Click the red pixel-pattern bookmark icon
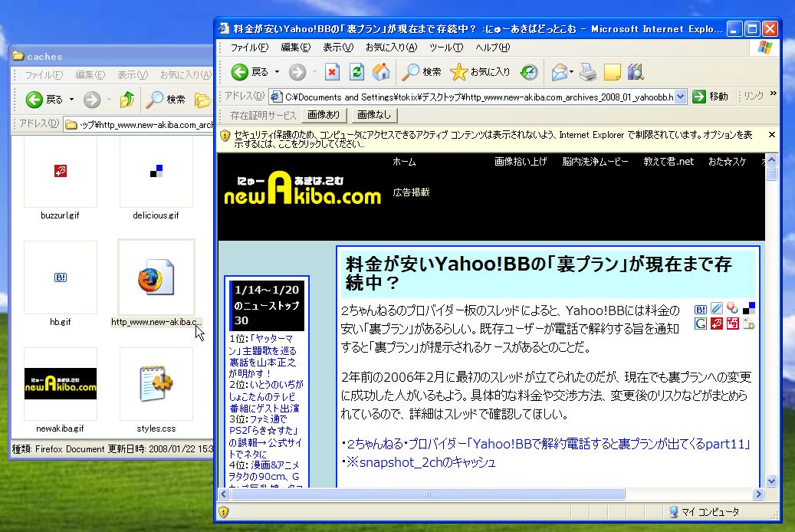 [x=733, y=323]
